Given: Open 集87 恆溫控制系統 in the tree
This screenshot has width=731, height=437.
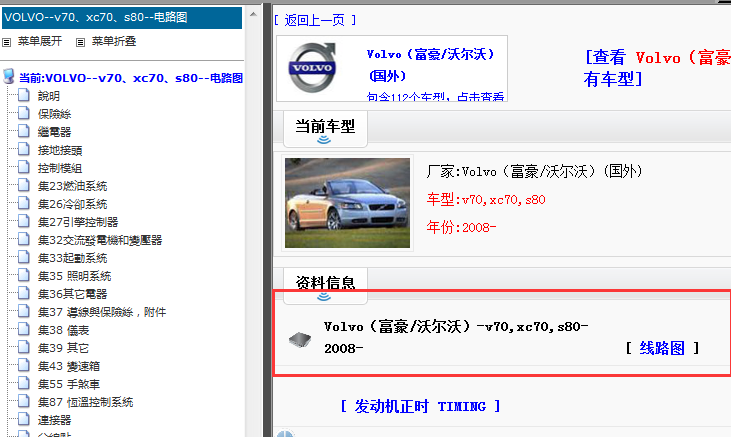Looking at the screenshot, I should (x=85, y=402).
